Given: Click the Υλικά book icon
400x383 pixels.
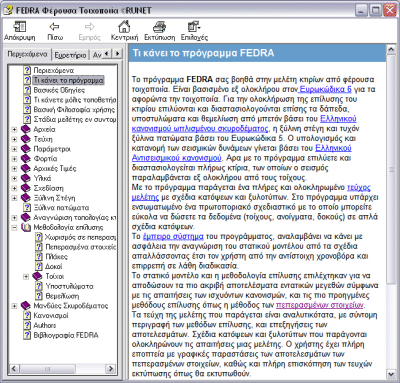Looking at the screenshot, I should pyautogui.click(x=26, y=178).
